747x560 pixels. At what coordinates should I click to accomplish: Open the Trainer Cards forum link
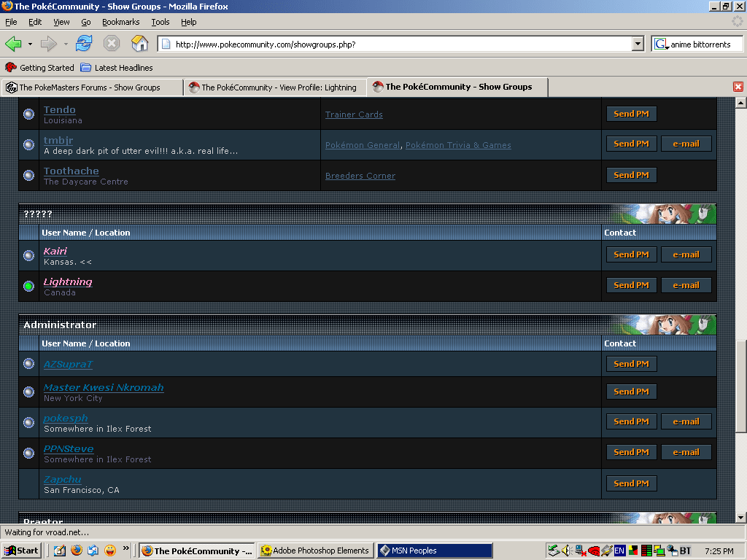point(354,114)
